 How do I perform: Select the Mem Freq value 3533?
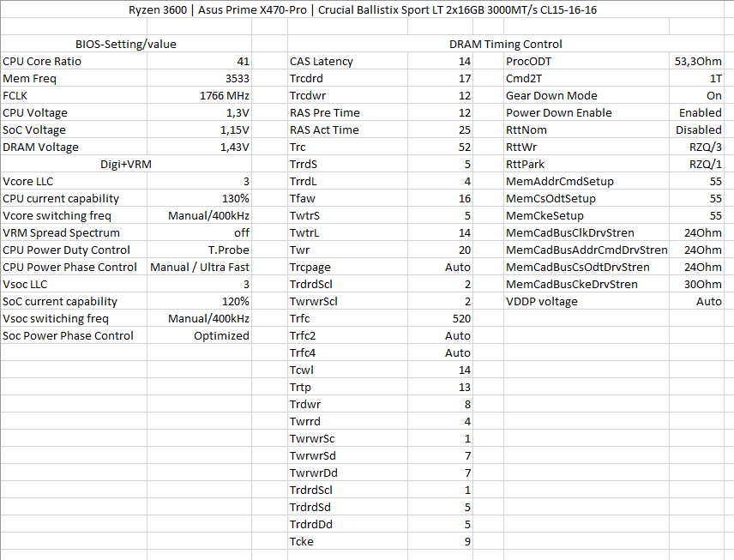200,78
